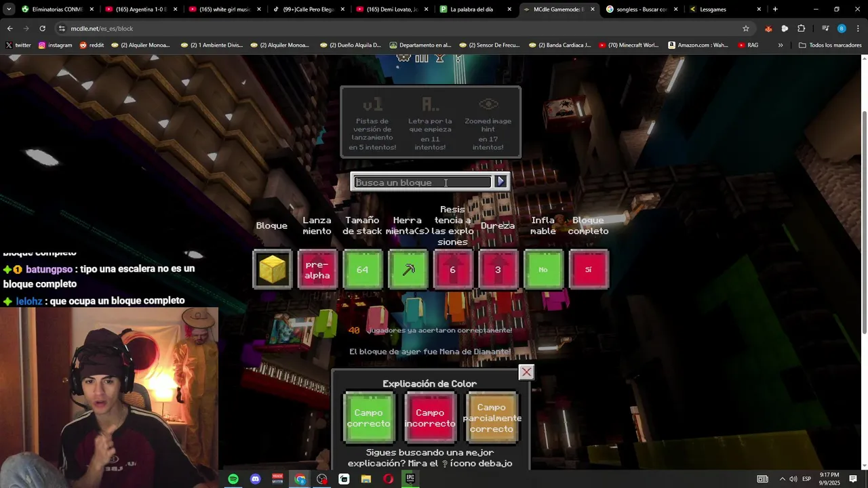Open the Chrome extensions puzzle menu
This screenshot has width=868, height=488.
click(x=801, y=28)
